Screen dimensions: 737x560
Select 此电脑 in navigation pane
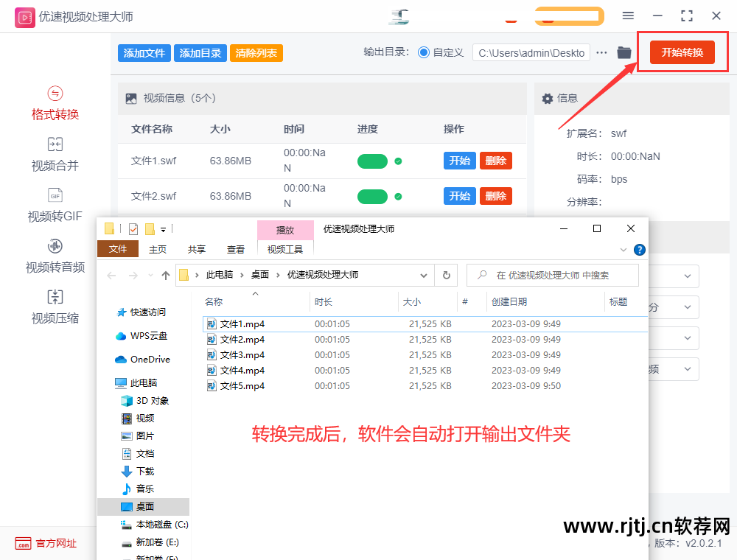[136, 383]
